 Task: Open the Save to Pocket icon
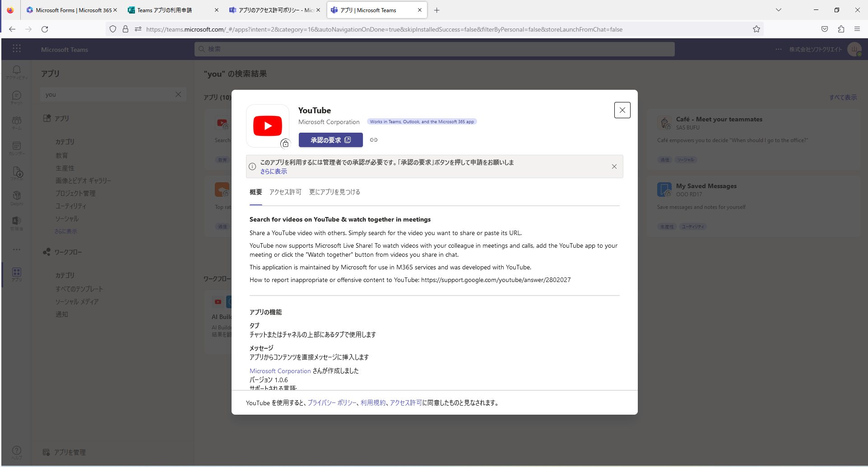[x=825, y=29]
